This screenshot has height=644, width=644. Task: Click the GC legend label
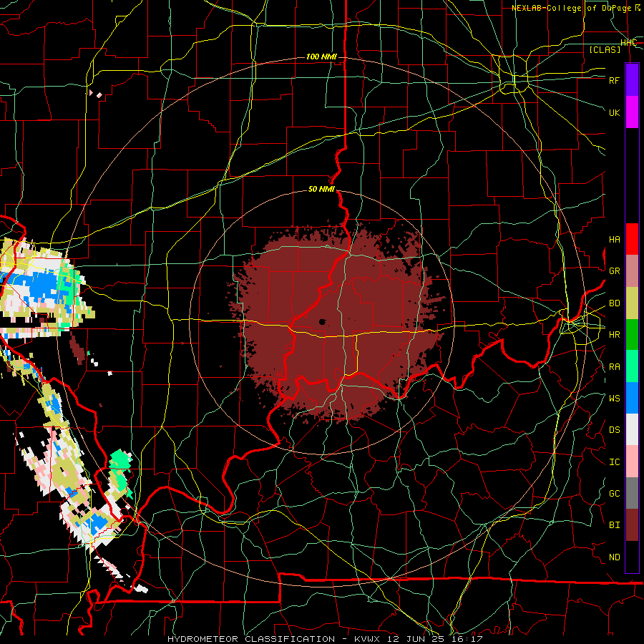point(614,494)
